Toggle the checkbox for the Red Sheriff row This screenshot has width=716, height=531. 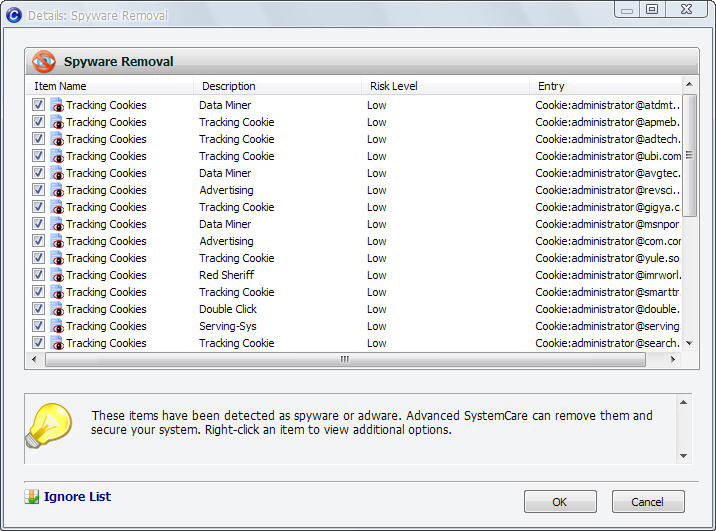tap(38, 275)
